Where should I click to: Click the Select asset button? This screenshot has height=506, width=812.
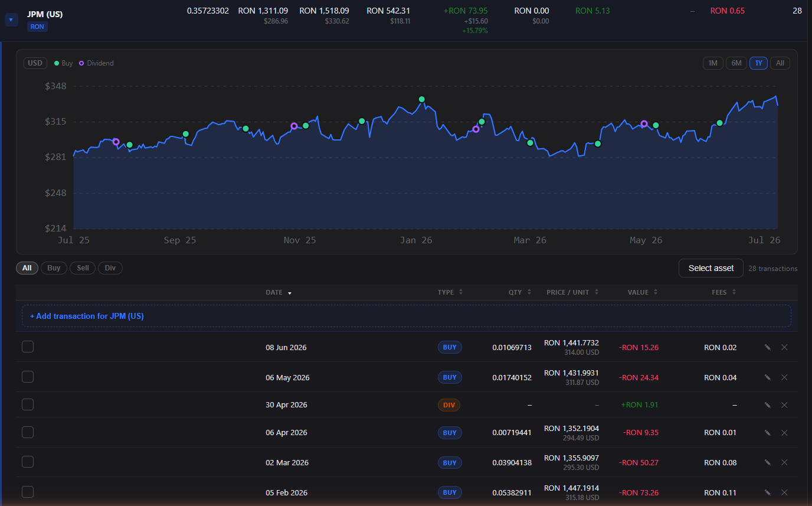(711, 268)
